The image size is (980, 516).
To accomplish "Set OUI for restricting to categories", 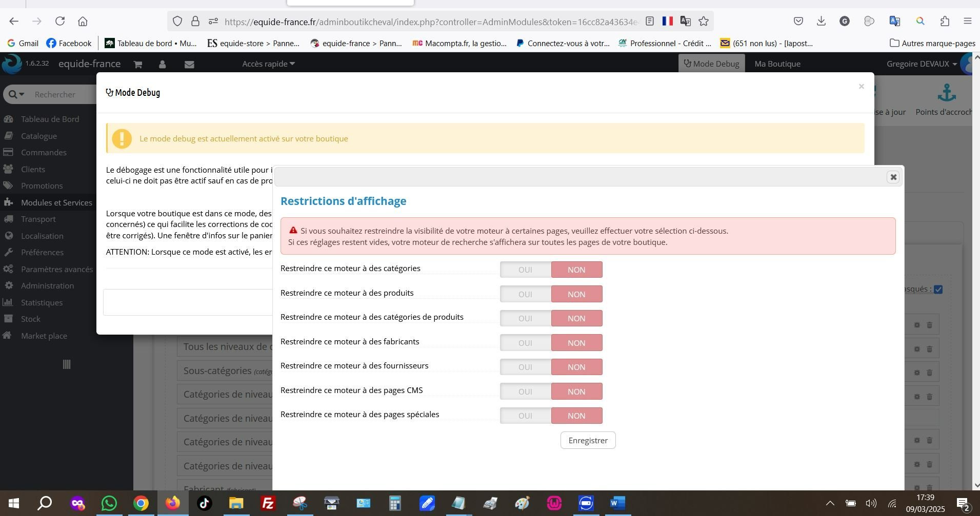I will point(525,270).
